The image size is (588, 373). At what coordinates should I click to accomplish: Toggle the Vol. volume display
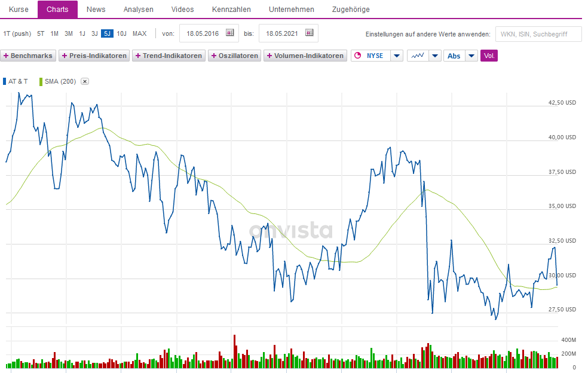489,56
